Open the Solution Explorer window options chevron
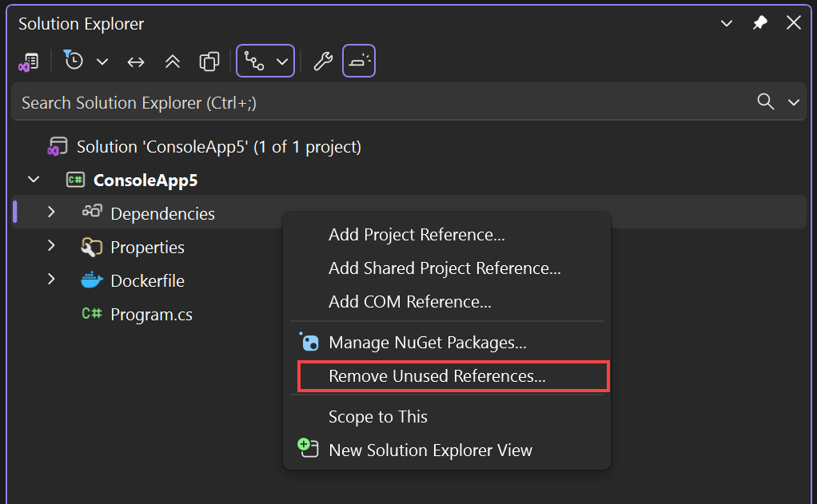This screenshot has height=504, width=817. click(x=727, y=23)
